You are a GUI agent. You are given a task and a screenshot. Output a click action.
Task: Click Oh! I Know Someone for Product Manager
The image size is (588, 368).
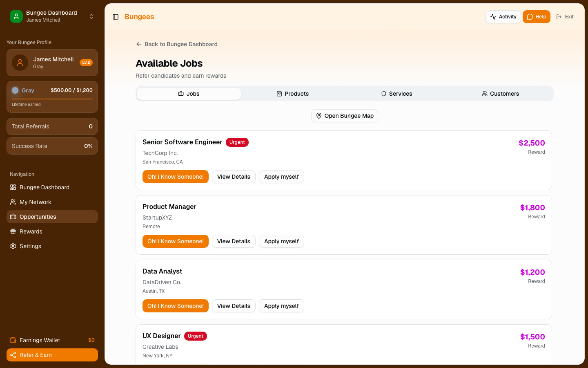coord(176,241)
